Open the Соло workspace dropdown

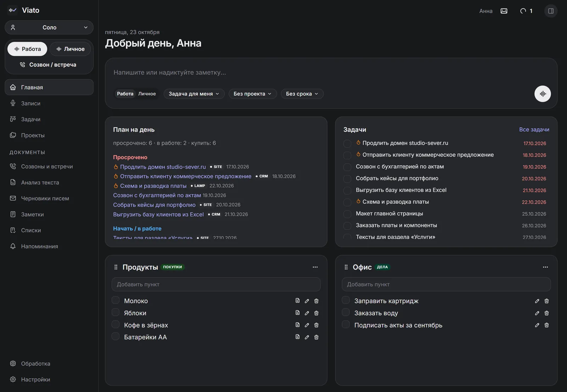(x=49, y=27)
